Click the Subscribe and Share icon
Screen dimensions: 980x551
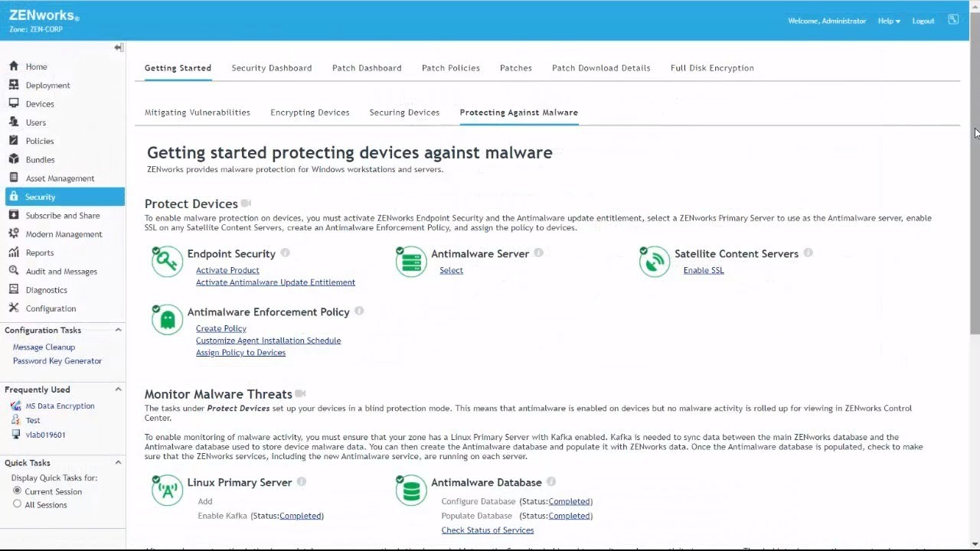[x=14, y=215]
